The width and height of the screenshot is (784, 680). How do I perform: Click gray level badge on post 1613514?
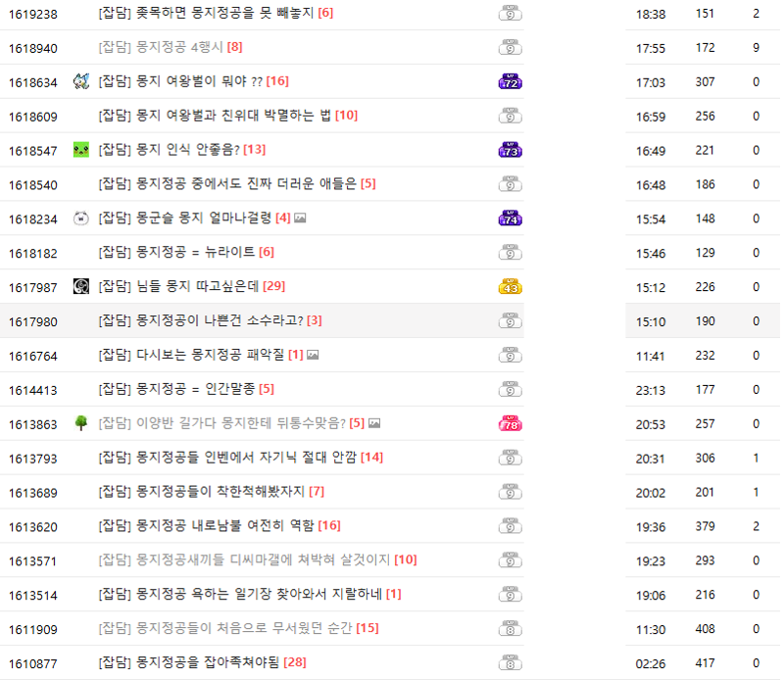point(510,595)
